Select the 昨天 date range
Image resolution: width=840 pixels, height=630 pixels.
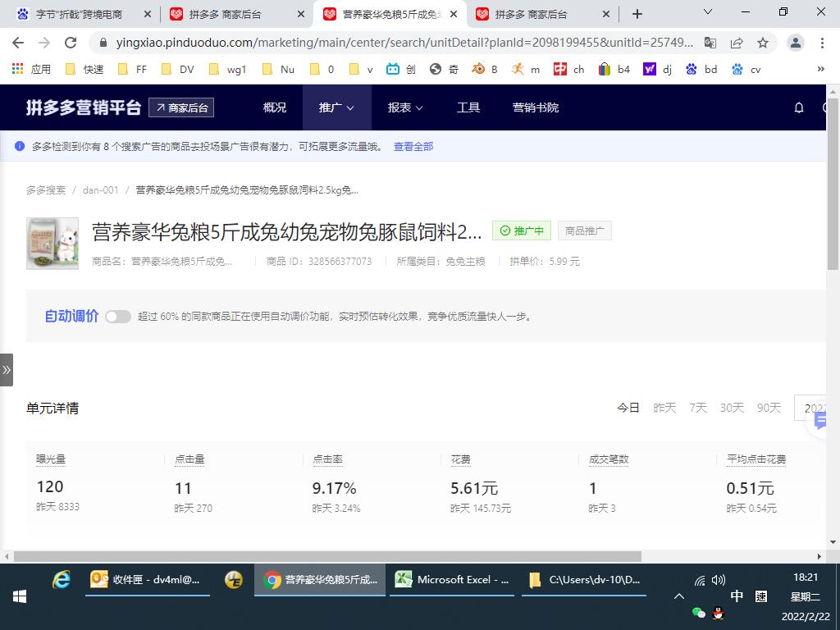pos(664,409)
